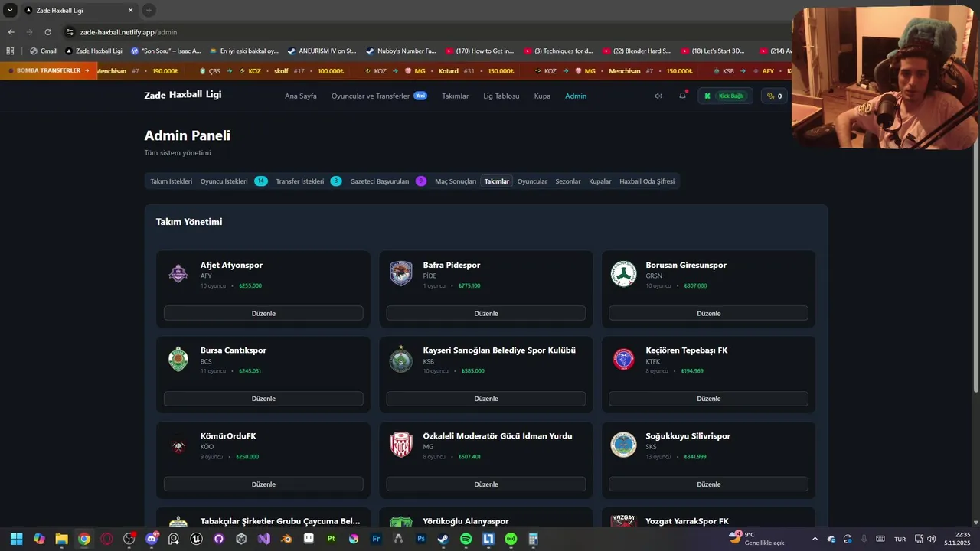Screen dimensions: 980x551
Task: Open Visual Studio from the taskbar
Action: tap(263, 539)
